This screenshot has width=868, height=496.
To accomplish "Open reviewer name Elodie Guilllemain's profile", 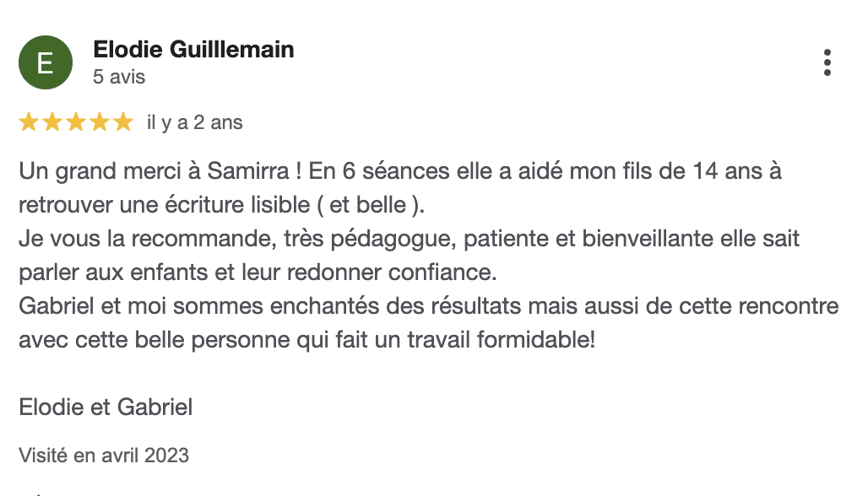I will [x=193, y=49].
